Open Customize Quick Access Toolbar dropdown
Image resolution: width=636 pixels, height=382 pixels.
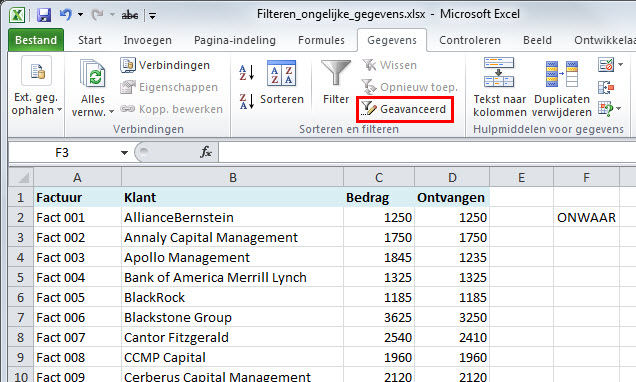(x=153, y=16)
